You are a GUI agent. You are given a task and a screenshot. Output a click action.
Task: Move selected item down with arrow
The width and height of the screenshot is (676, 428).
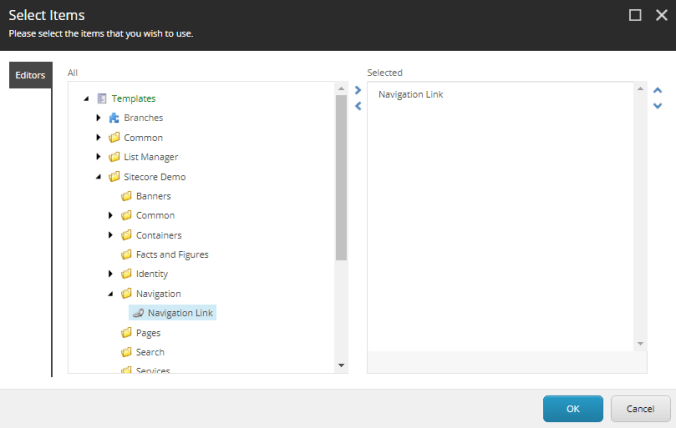click(657, 106)
